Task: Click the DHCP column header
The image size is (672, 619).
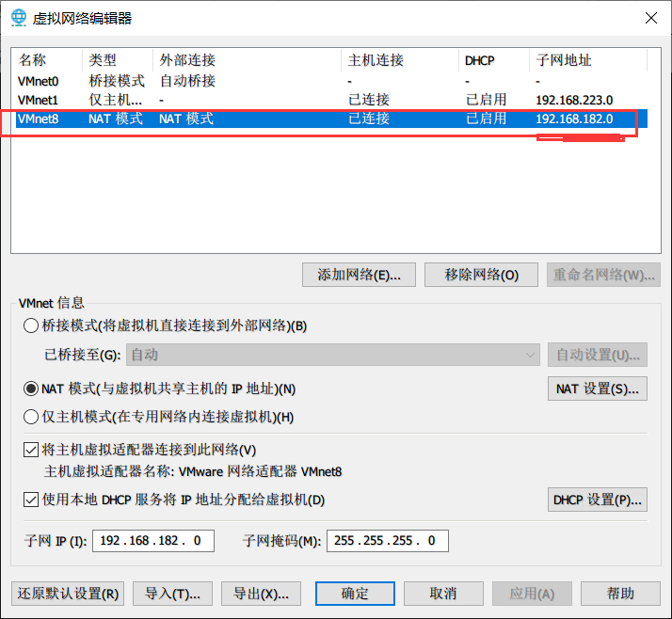Action: [x=494, y=60]
